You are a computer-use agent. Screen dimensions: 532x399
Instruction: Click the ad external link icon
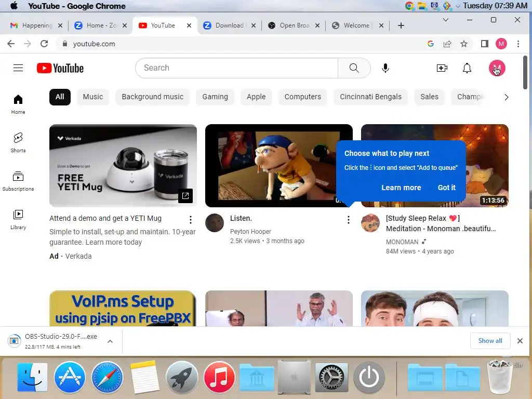click(185, 196)
